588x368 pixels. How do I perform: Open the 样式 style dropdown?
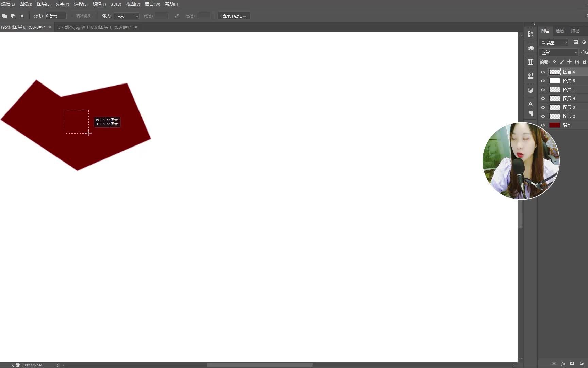[x=126, y=16]
